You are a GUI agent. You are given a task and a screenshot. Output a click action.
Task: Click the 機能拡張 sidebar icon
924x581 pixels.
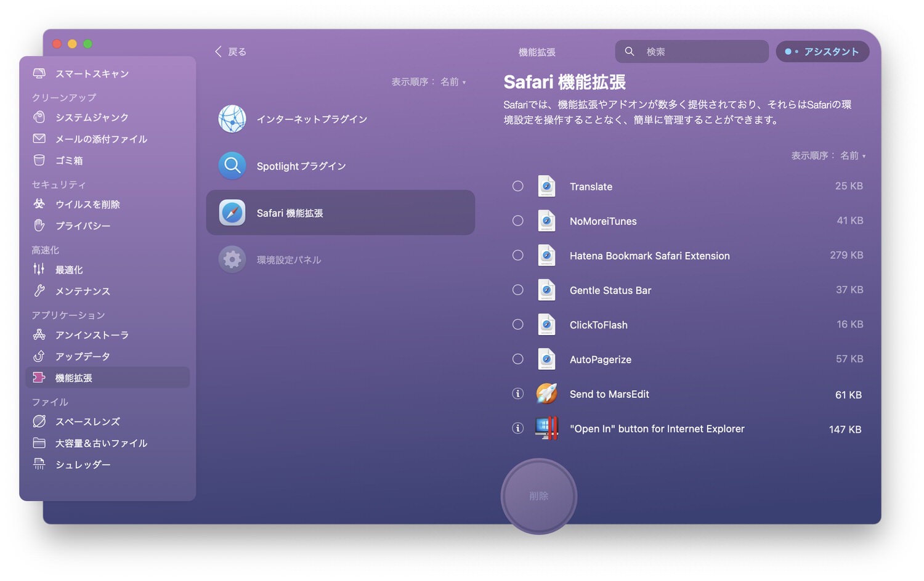coord(39,378)
